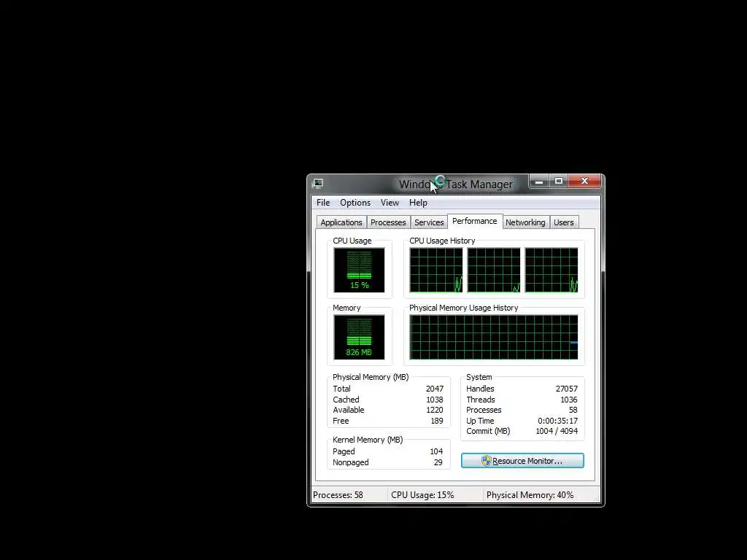The height and width of the screenshot is (560, 747).
Task: Click the Free memory value 189
Action: coord(437,421)
